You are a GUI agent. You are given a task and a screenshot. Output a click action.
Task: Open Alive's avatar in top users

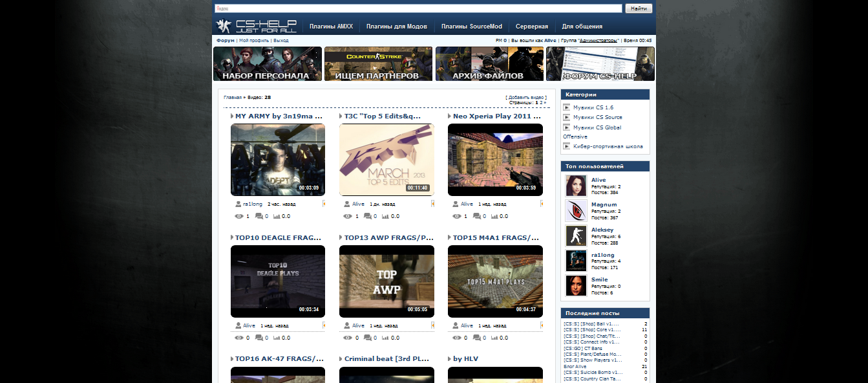coord(576,186)
